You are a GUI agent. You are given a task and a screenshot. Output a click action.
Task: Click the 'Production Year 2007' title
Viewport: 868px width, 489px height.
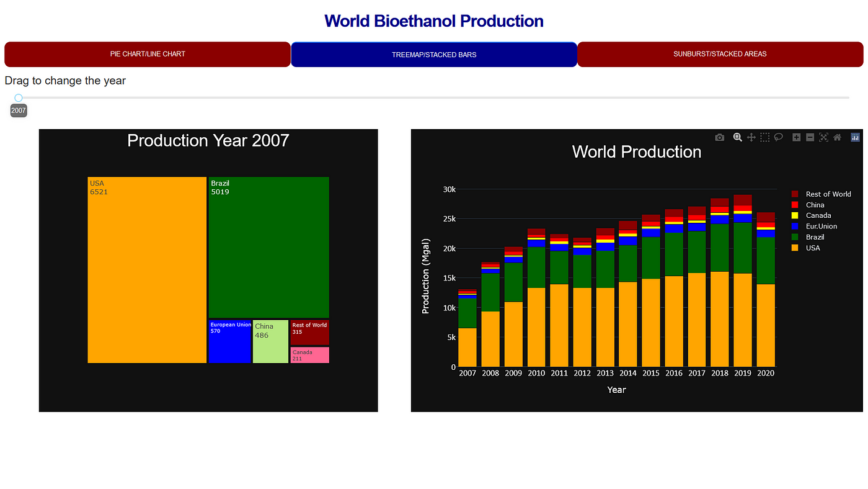click(208, 140)
